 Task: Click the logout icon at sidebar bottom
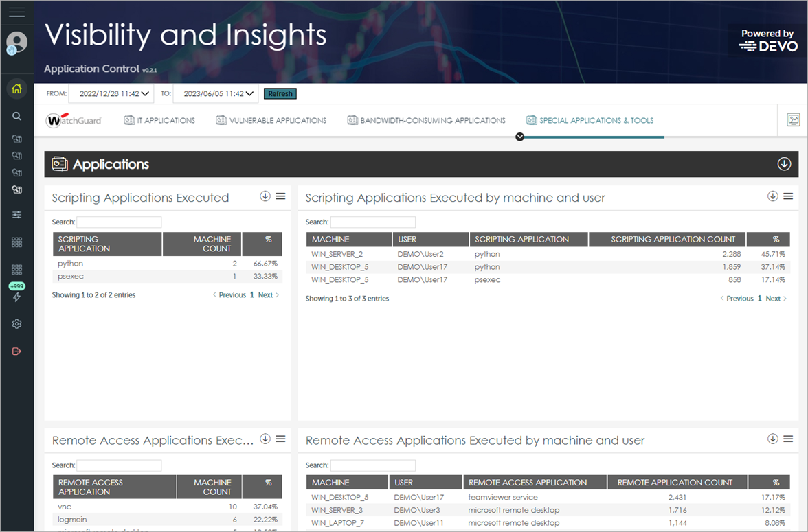click(17, 350)
